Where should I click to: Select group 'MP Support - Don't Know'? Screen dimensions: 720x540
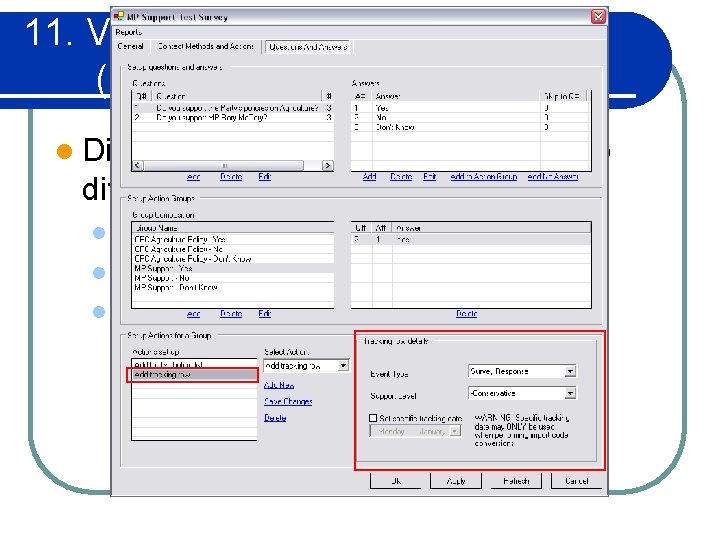[233, 288]
